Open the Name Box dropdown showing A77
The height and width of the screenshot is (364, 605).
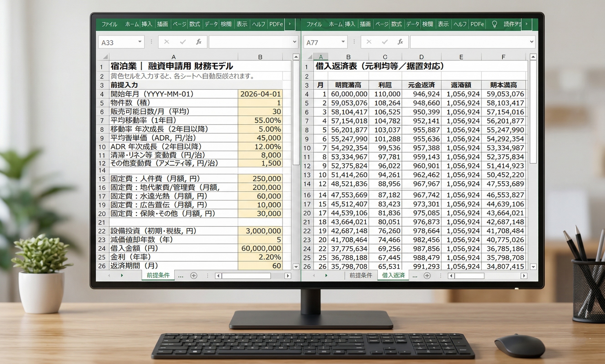click(343, 42)
